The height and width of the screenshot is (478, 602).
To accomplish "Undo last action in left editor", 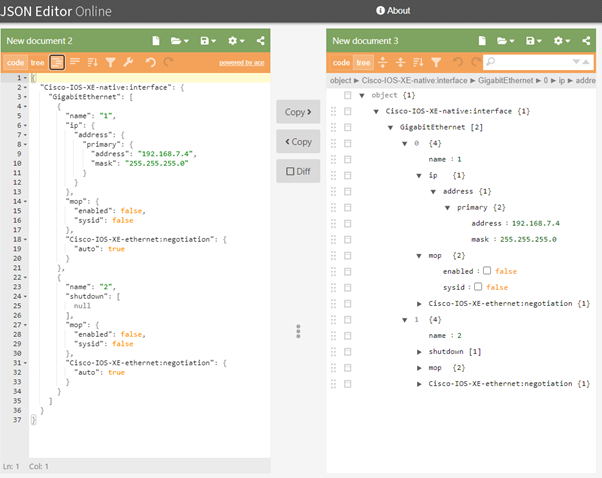I will pos(150,62).
